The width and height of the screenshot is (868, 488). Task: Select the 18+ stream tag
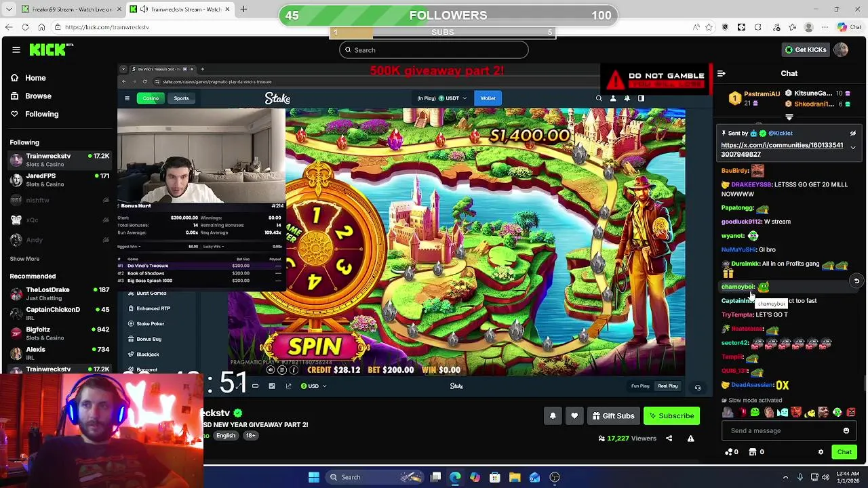pyautogui.click(x=250, y=436)
